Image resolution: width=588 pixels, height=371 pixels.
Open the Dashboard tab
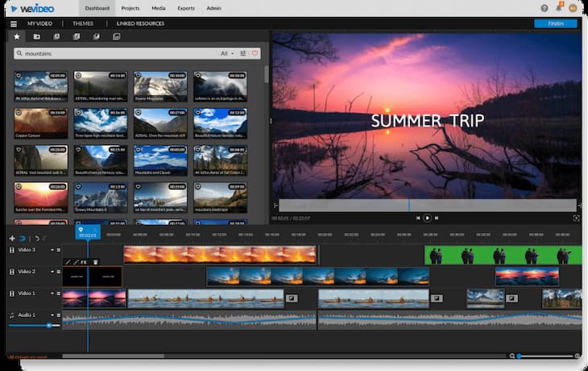coord(97,8)
